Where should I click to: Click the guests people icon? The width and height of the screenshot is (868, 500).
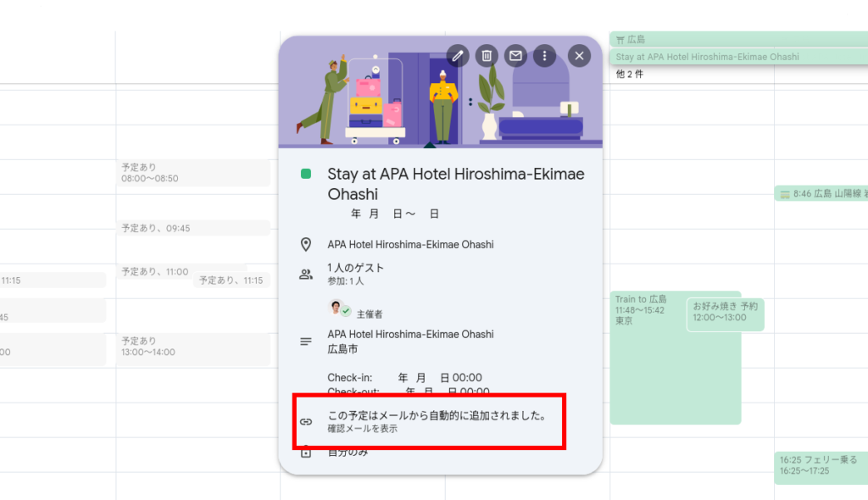[x=305, y=274]
